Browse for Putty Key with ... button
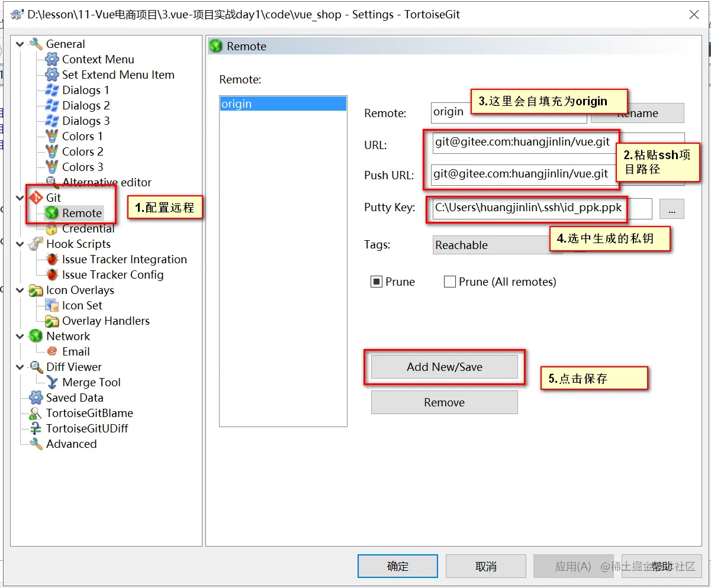Image resolution: width=711 pixels, height=588 pixels. (x=672, y=209)
